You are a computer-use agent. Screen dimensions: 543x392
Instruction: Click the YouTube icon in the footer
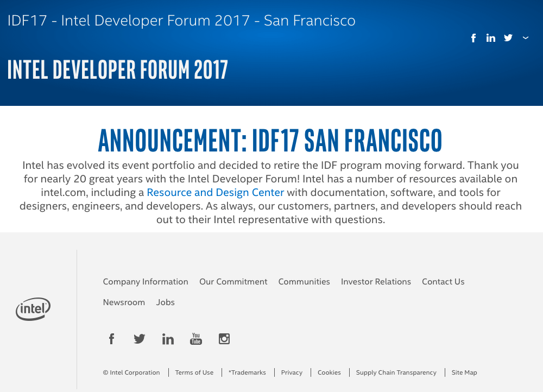pyautogui.click(x=196, y=338)
